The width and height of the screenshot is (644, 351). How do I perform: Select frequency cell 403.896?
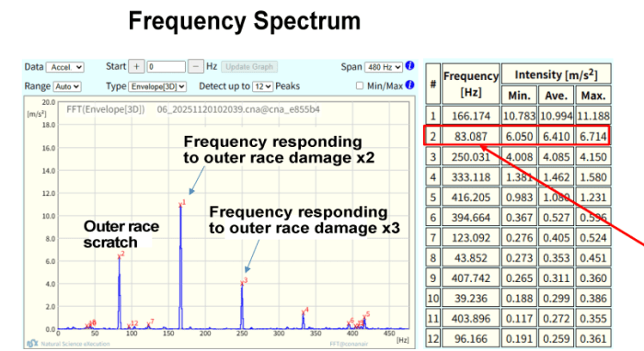pyautogui.click(x=471, y=319)
